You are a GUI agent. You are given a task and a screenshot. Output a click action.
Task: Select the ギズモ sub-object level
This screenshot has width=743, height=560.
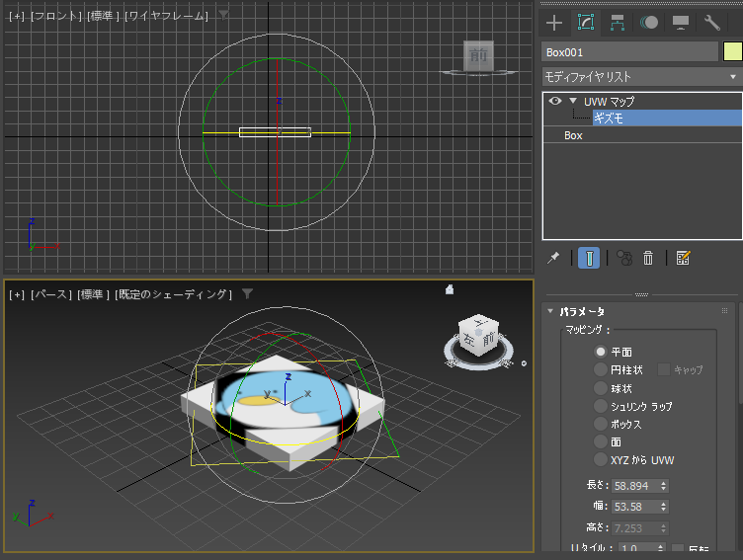(x=667, y=118)
